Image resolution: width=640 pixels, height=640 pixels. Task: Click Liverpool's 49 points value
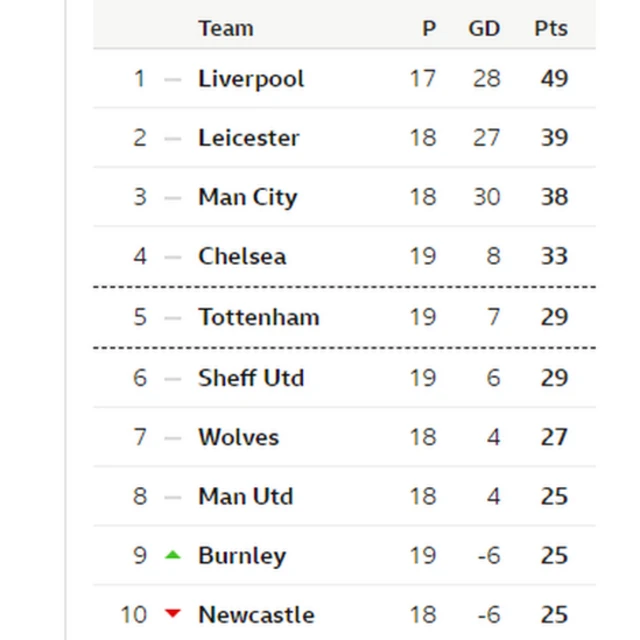554,79
